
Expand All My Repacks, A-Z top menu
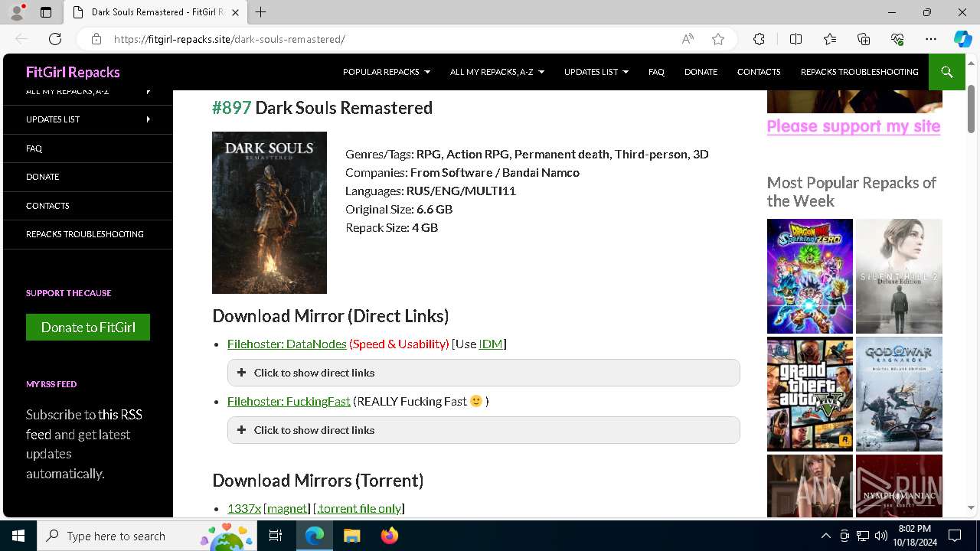[498, 72]
